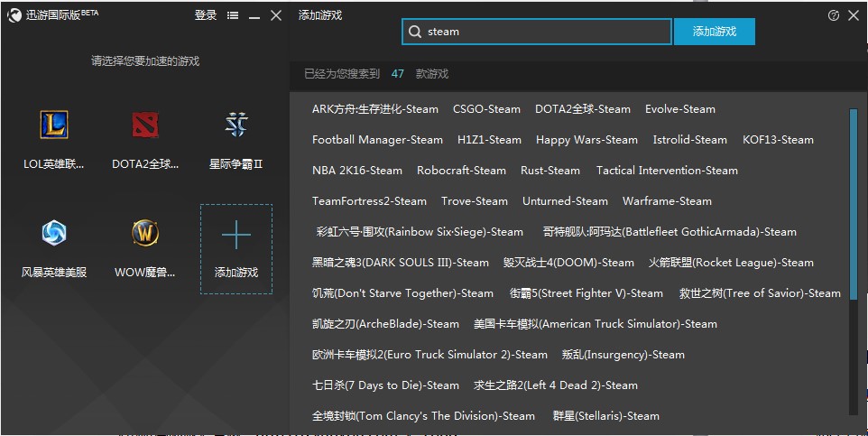Choose DOTA2全球-Steam from results

582,109
